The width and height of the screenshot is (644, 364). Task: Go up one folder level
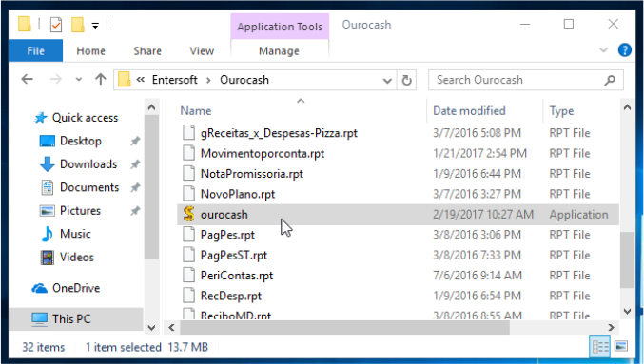101,79
